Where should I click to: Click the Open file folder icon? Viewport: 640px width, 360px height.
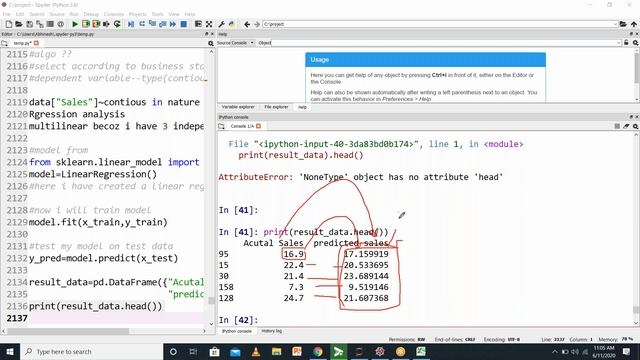19,24
